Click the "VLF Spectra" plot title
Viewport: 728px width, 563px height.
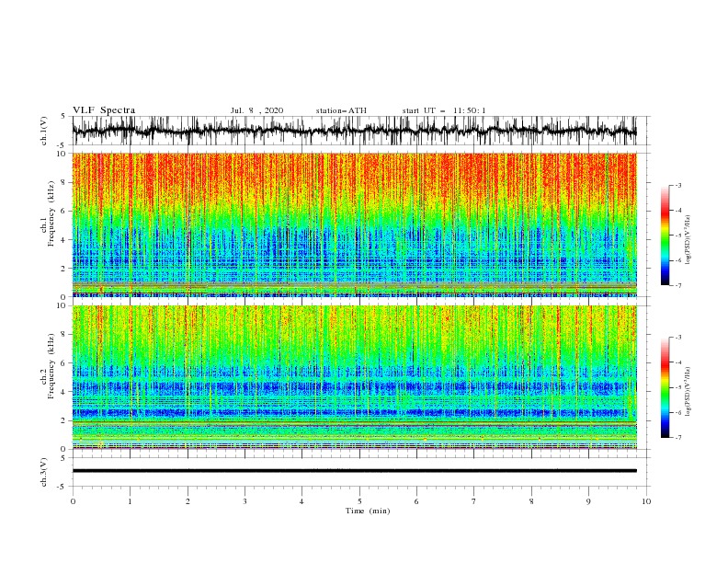click(x=104, y=110)
